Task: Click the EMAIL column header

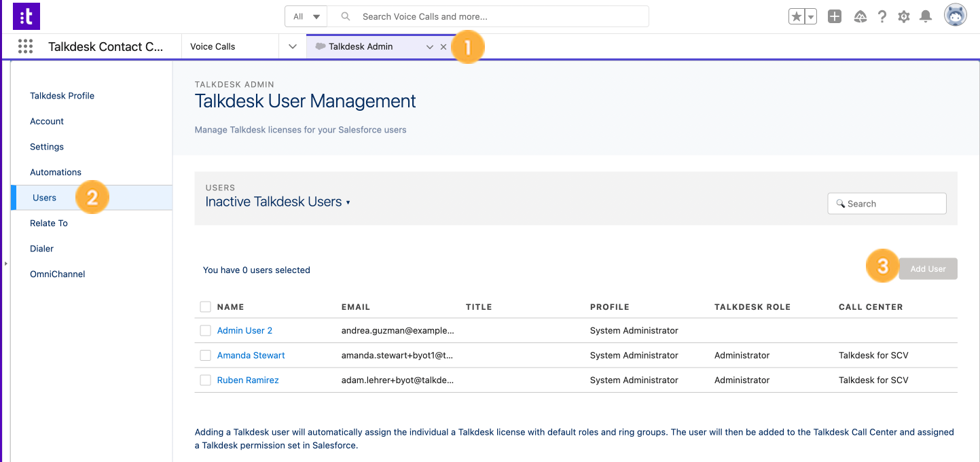Action: [x=356, y=307]
